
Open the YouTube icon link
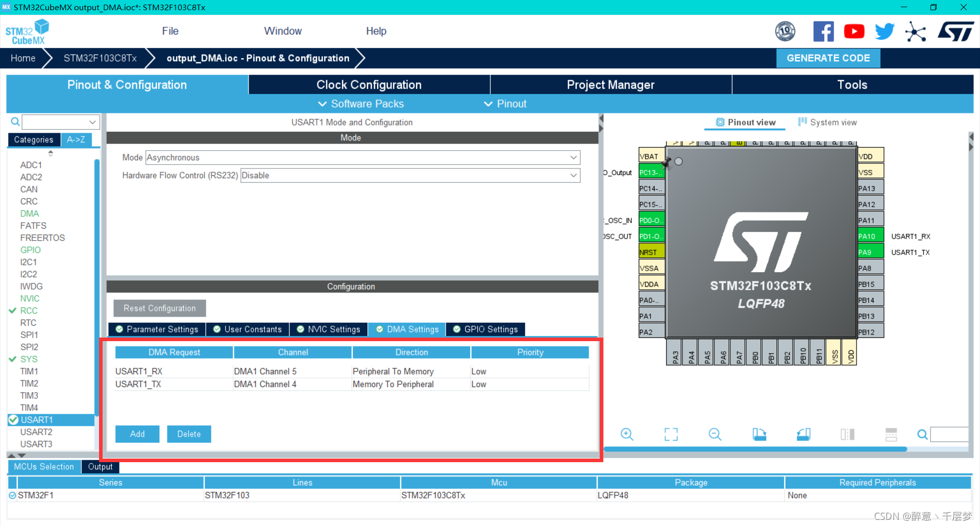pos(854,32)
